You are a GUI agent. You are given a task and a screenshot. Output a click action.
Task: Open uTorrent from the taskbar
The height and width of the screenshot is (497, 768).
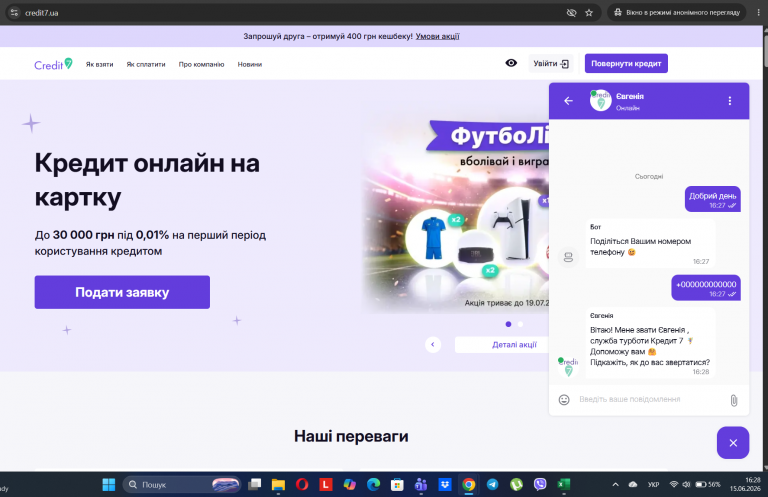click(x=516, y=485)
